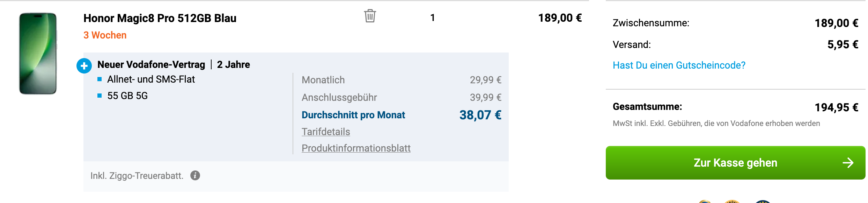This screenshot has height=203, width=868.
Task: Open the Honor Magic8 Pro 512GB Blau title
Action: point(160,18)
